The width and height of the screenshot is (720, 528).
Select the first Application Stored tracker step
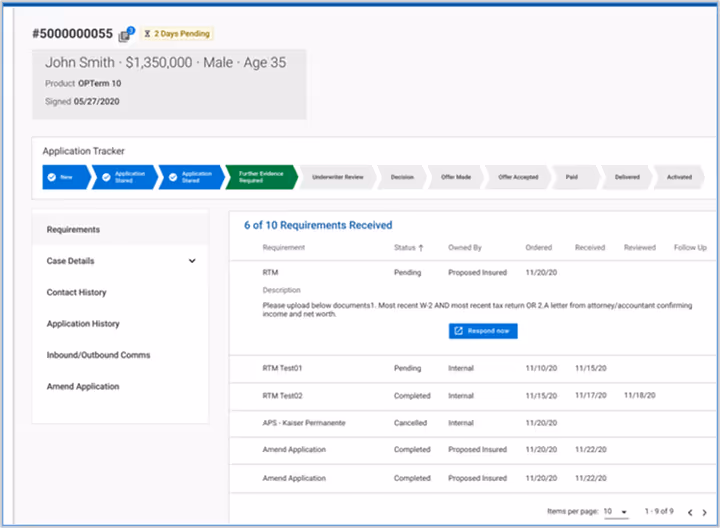click(124, 177)
